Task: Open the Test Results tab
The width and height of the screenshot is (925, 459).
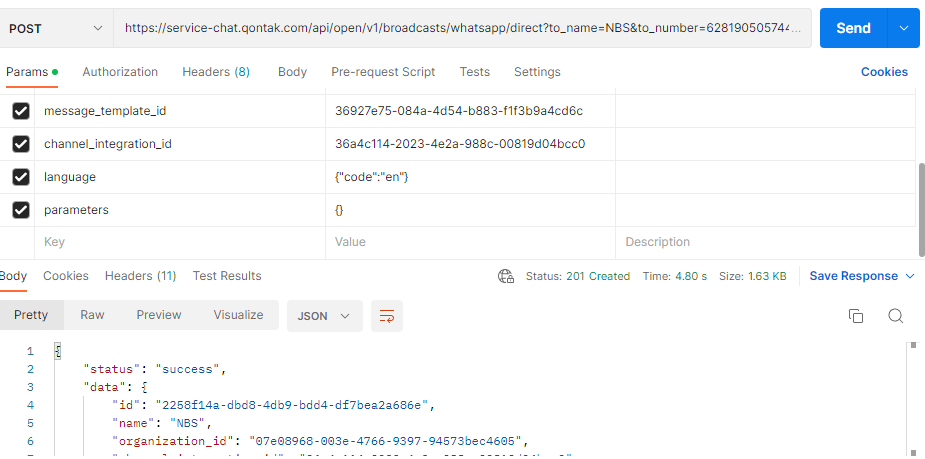Action: pos(227,276)
